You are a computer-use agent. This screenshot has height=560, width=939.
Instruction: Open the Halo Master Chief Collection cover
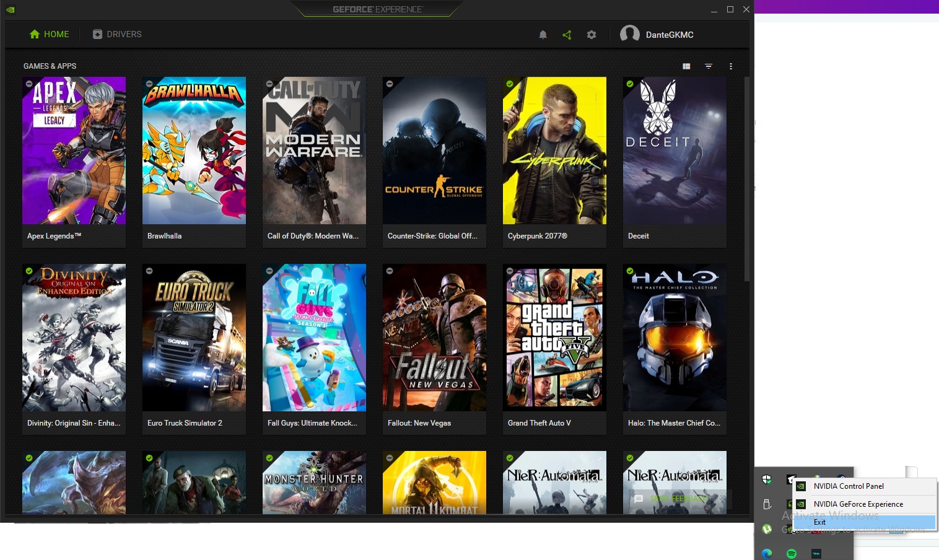(x=675, y=338)
